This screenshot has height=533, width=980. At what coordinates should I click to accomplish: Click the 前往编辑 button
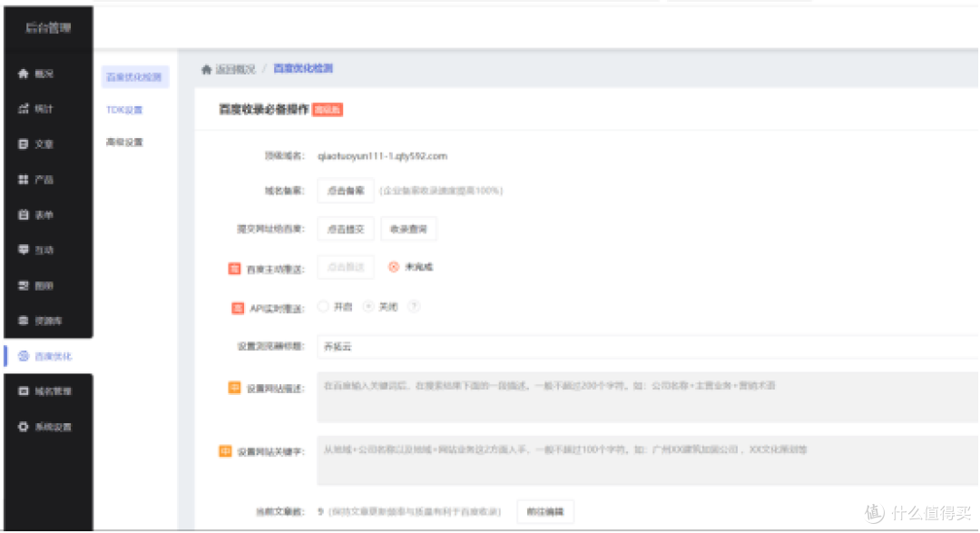click(545, 512)
